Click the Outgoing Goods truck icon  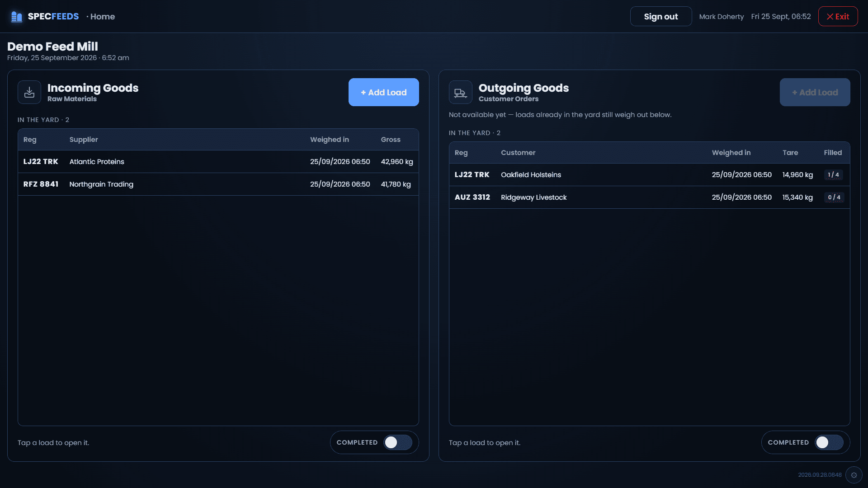[460, 92]
